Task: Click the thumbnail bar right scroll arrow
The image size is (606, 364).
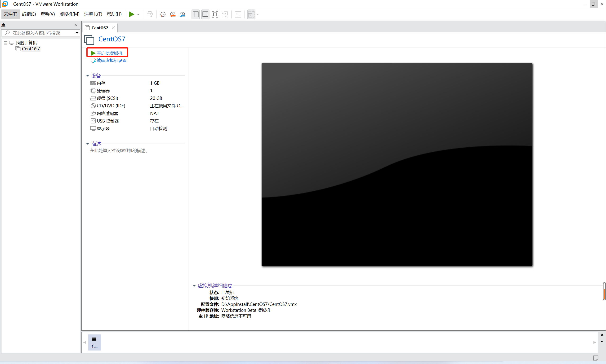Action: pos(594,342)
